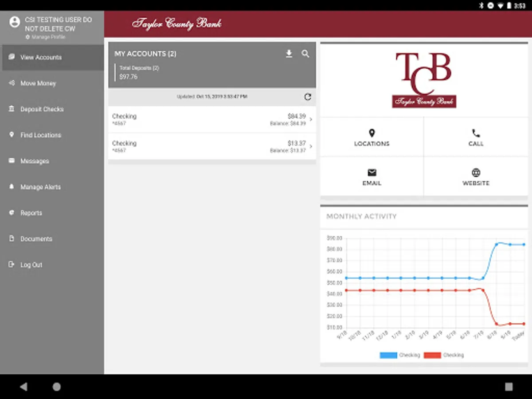Tap the Email envelope icon on bank card
Viewport: 532px width, 399px height.
[372, 172]
